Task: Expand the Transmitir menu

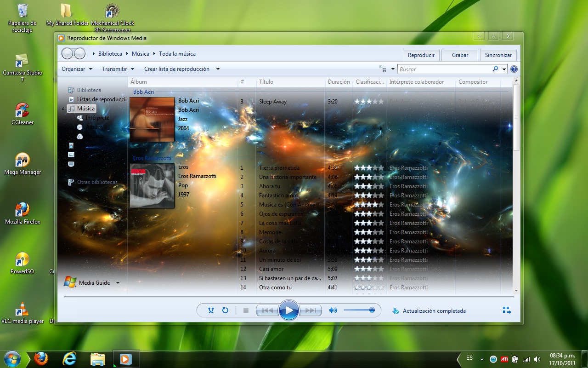Action: [115, 69]
